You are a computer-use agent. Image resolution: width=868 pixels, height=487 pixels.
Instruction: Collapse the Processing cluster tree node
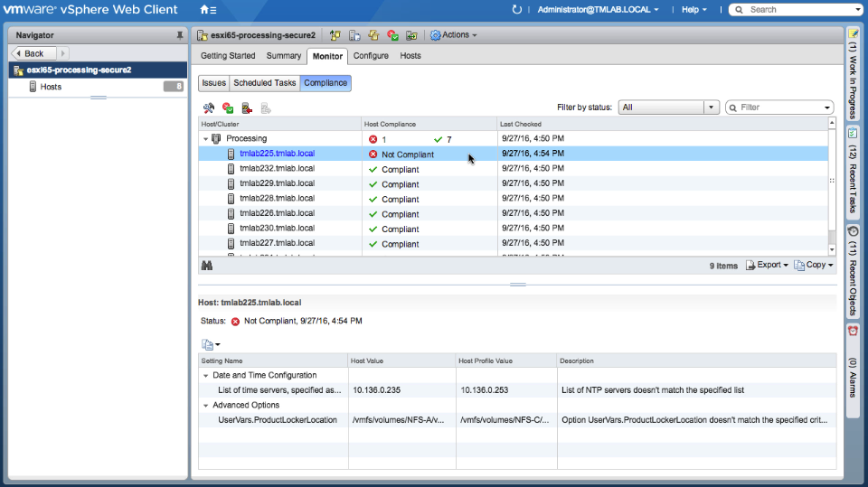point(206,139)
